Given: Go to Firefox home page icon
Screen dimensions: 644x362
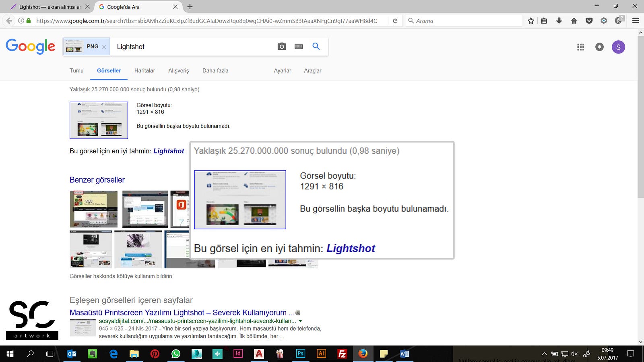Looking at the screenshot, I should click(574, 21).
